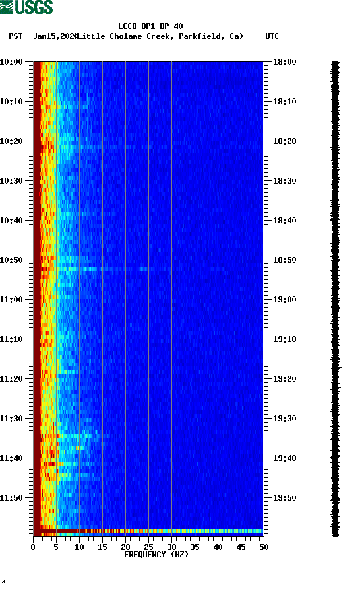364x589 pixels.
Task: Click the '11:50' PST time label
Action: pyautogui.click(x=11, y=498)
